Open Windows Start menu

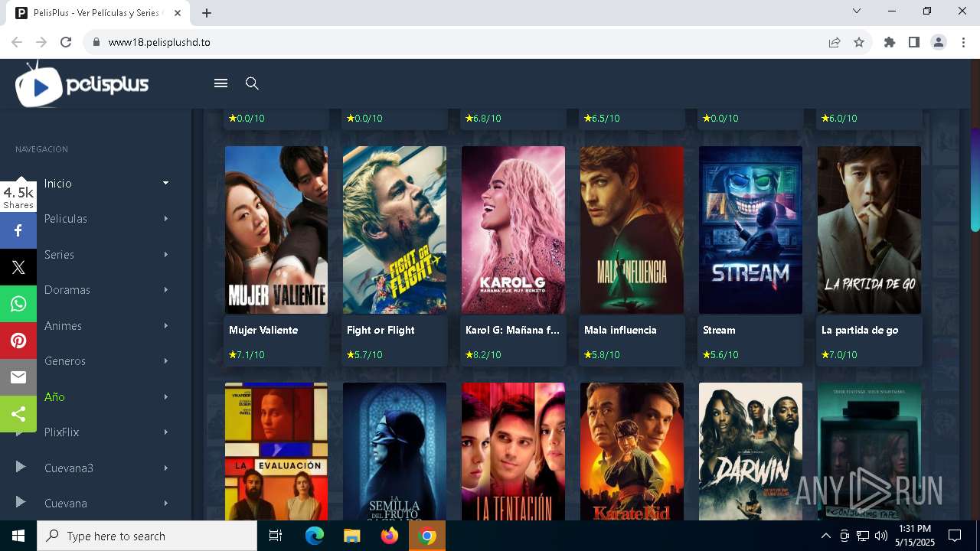[x=18, y=536]
